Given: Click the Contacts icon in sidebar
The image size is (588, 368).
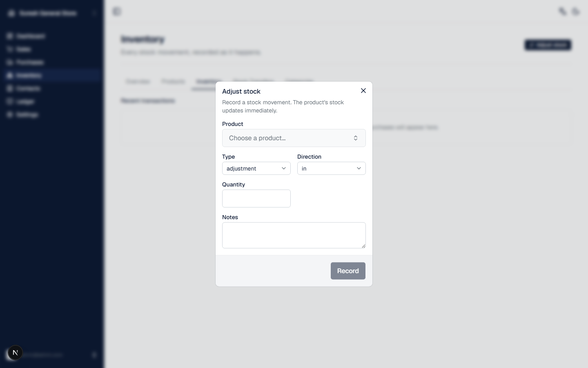Looking at the screenshot, I should 10,88.
